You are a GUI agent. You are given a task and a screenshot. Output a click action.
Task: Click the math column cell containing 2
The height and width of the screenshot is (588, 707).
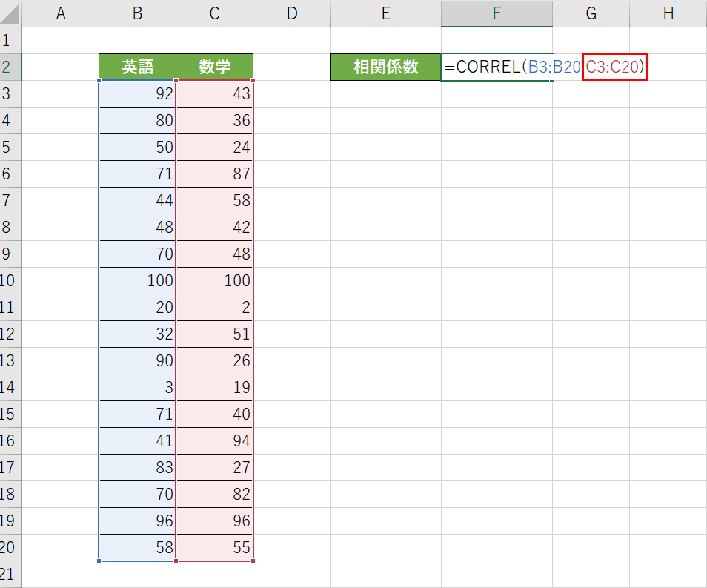point(214,308)
